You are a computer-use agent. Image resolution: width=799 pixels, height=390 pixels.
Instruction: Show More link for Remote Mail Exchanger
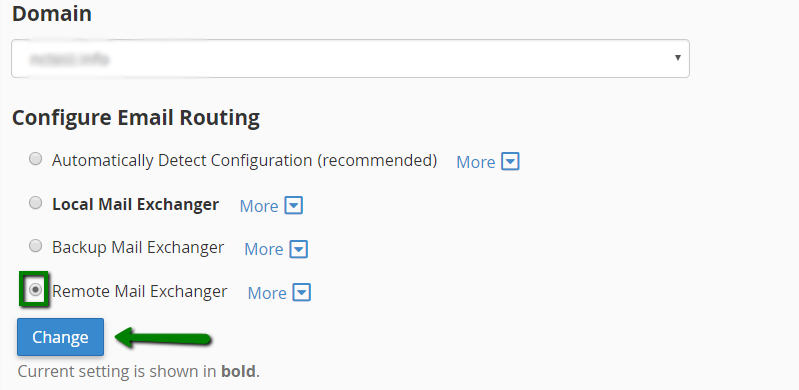pyautogui.click(x=267, y=293)
